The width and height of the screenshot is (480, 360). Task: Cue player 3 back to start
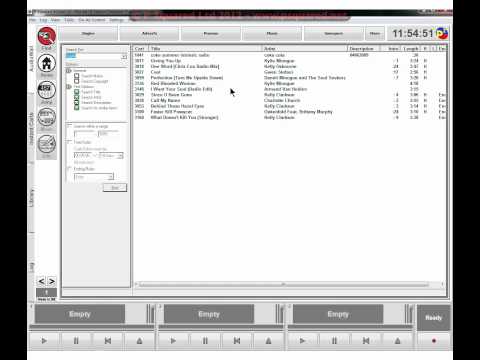point(366,341)
